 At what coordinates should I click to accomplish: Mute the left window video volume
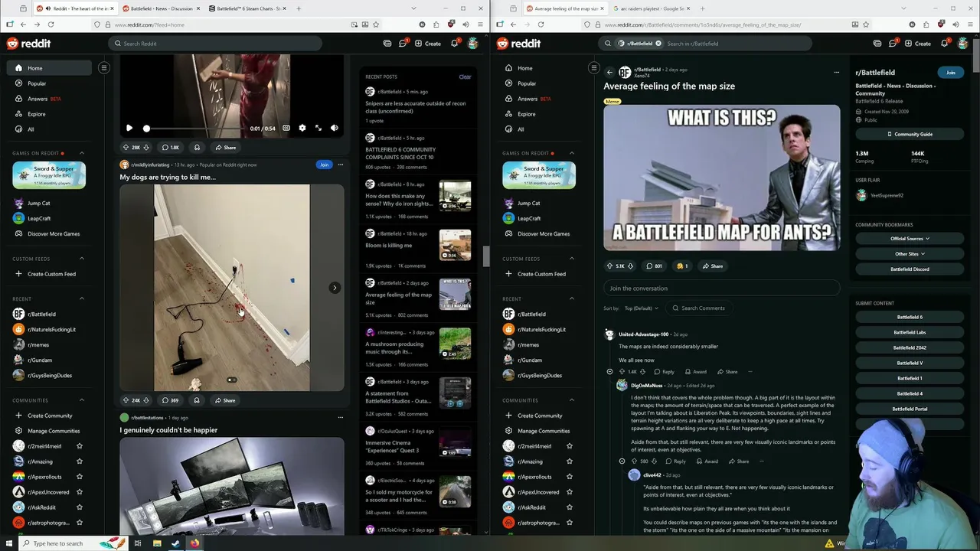tap(335, 129)
